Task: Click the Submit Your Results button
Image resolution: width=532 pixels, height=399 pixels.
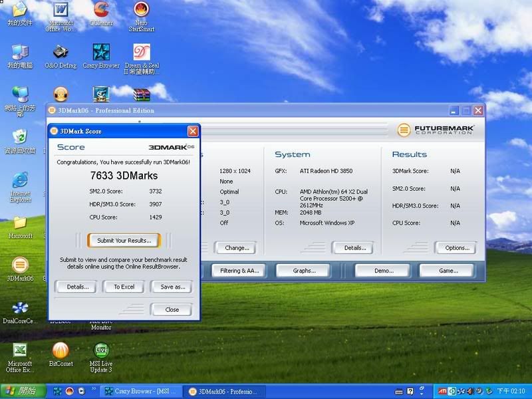Action: [124, 240]
